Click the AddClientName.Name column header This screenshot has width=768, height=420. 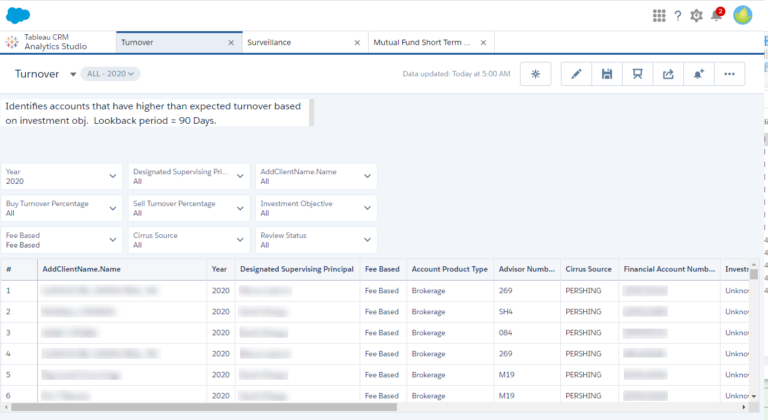pos(122,269)
